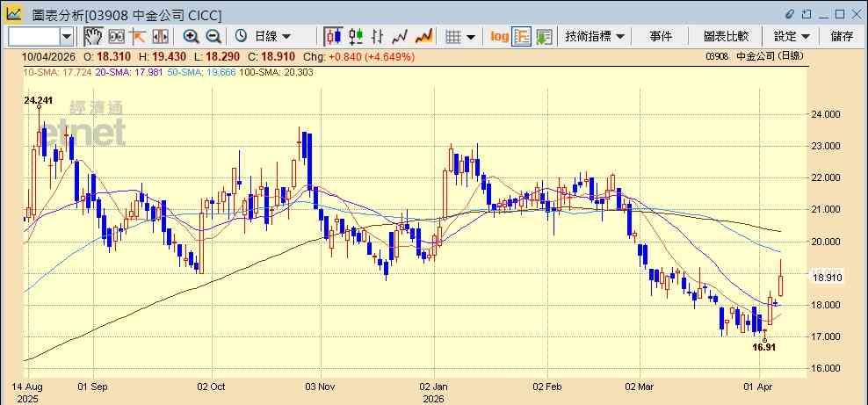Click the C: 18.910 close value
Viewport: 868px width, 405px height.
[271, 56]
